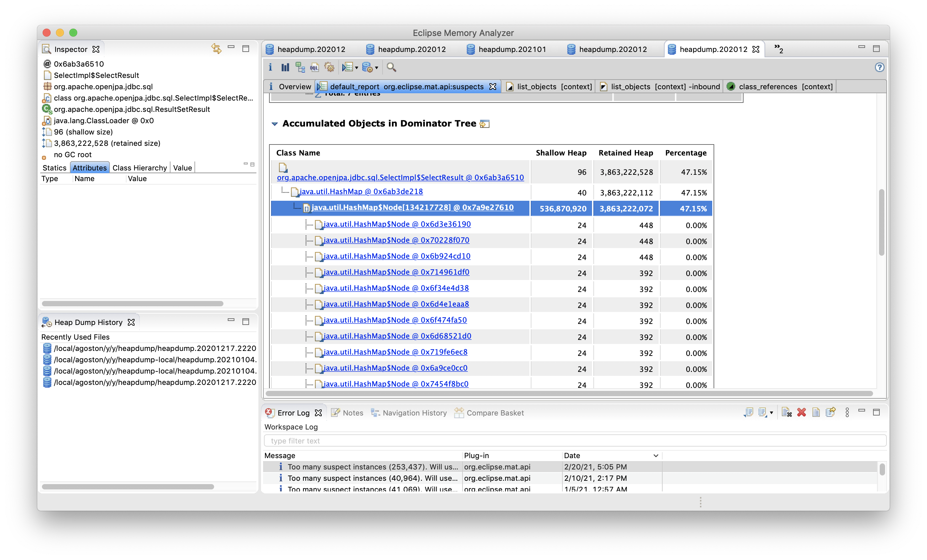Image resolution: width=927 pixels, height=560 pixels.
Task: Minimize the Inspector panel
Action: pyautogui.click(x=231, y=48)
